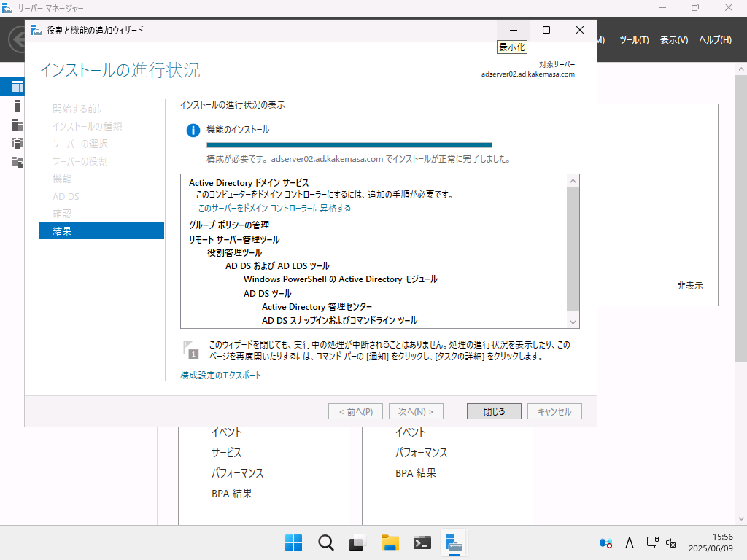This screenshot has height=560, width=747.
Task: Click the IME input mode A indicator
Action: (630, 542)
